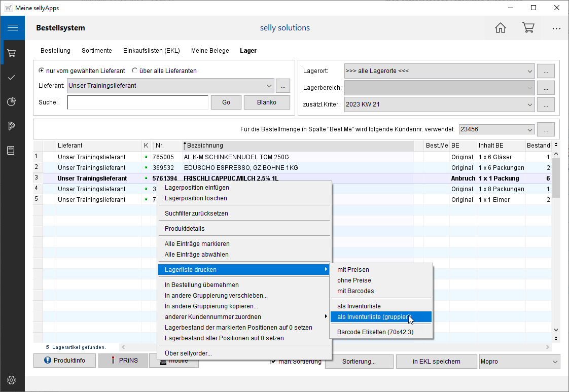Open the pie chart statistics icon
569x392 pixels.
coord(12,102)
